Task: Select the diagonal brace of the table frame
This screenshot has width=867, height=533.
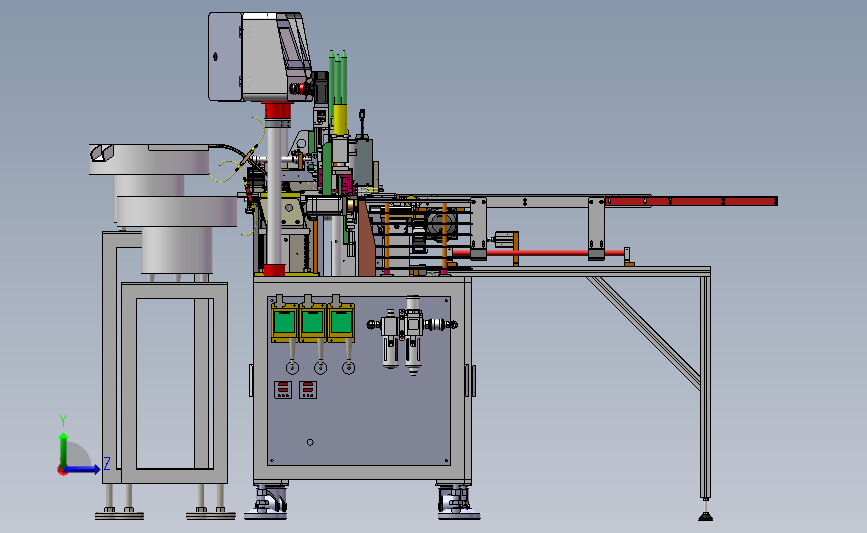Action: tap(644, 332)
